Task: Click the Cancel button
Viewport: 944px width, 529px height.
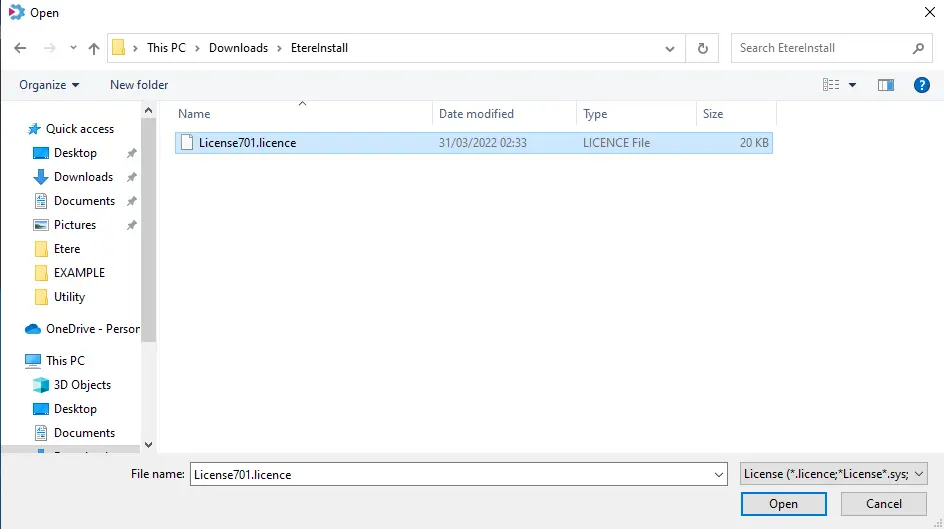Action: 884,504
